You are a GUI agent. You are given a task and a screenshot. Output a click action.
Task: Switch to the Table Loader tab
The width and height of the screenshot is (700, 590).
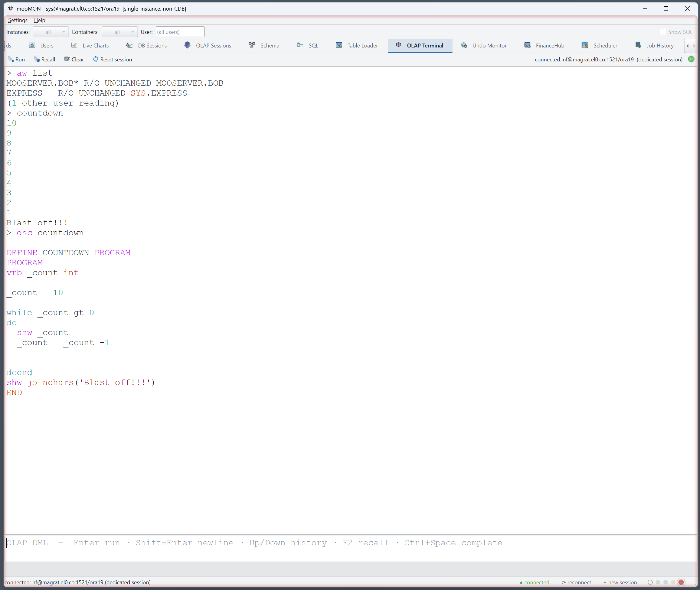tap(357, 45)
